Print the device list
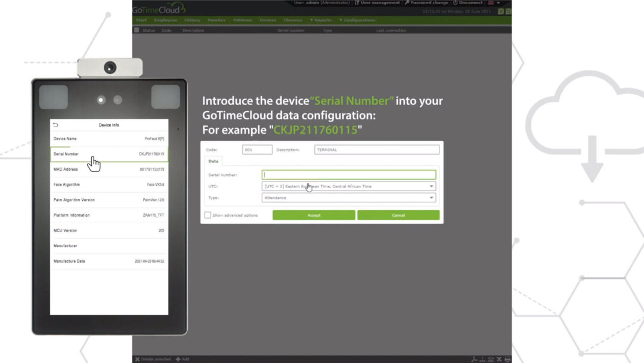Viewport: 644px width, 363px height. (x=507, y=359)
